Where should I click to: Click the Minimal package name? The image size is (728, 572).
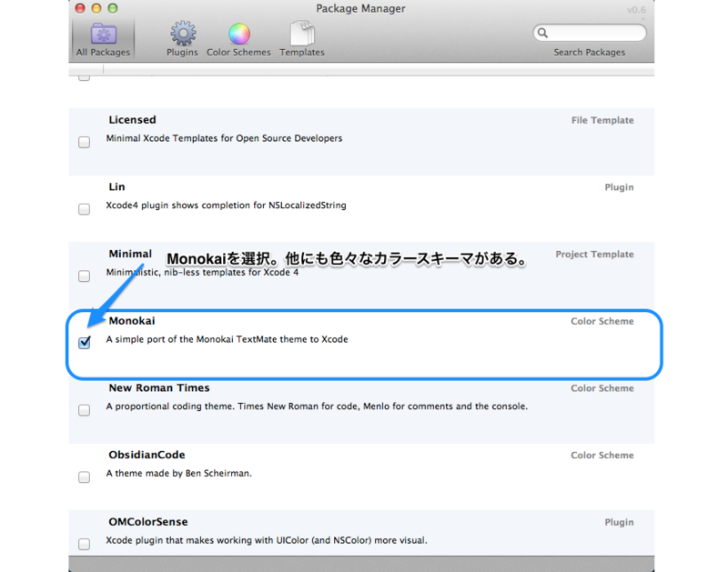point(130,254)
